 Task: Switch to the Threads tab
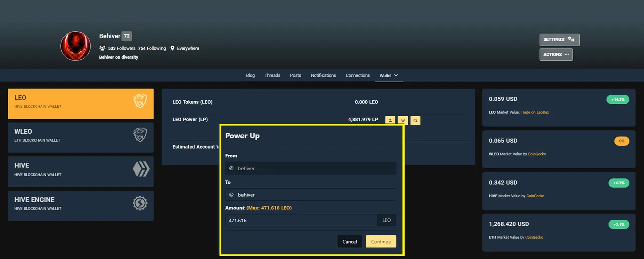(272, 75)
